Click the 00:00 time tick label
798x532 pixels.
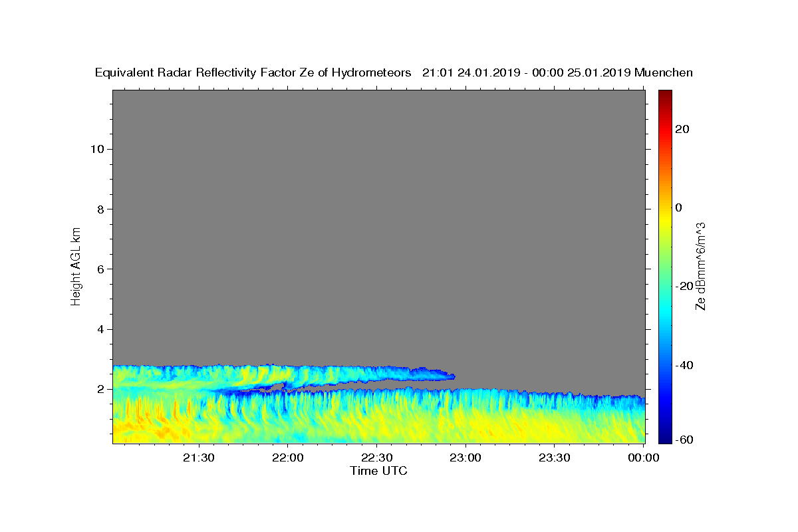[x=643, y=458]
